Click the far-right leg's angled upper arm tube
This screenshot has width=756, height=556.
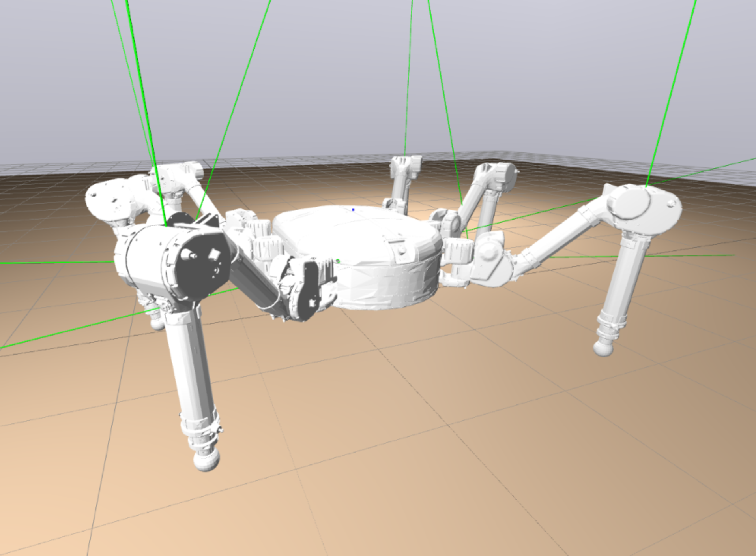560,241
